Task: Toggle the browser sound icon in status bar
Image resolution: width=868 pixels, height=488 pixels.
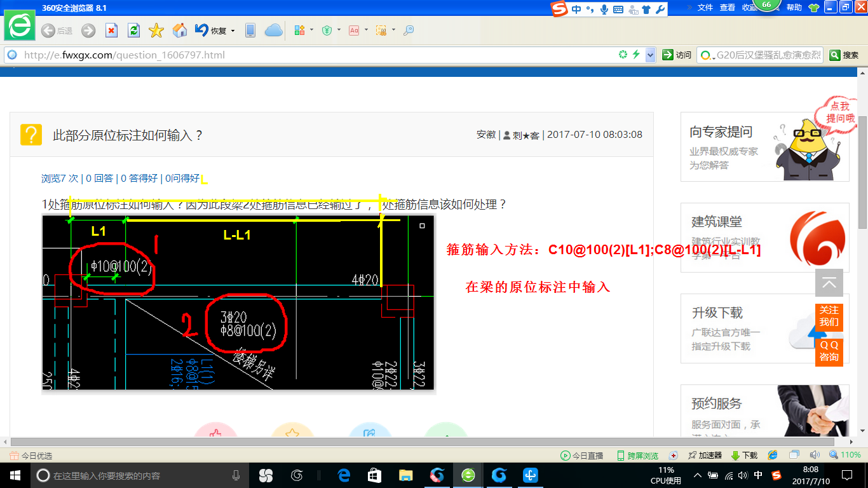Action: point(815,455)
